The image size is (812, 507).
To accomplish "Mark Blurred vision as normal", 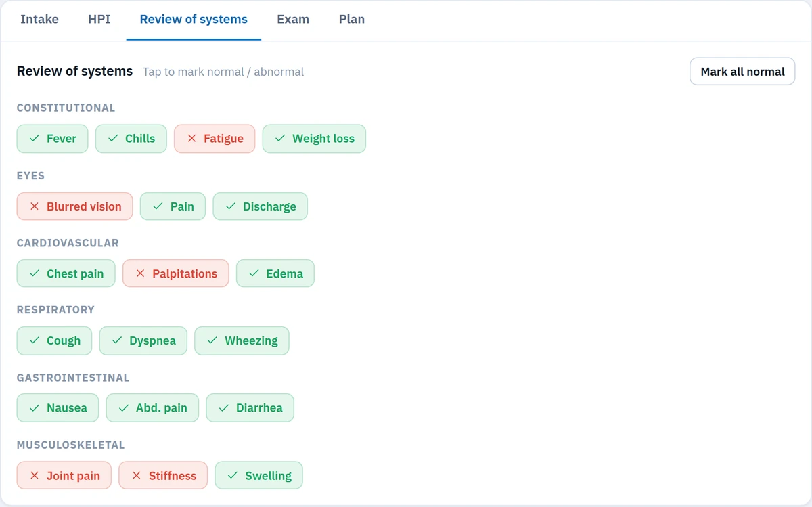I will tap(74, 206).
